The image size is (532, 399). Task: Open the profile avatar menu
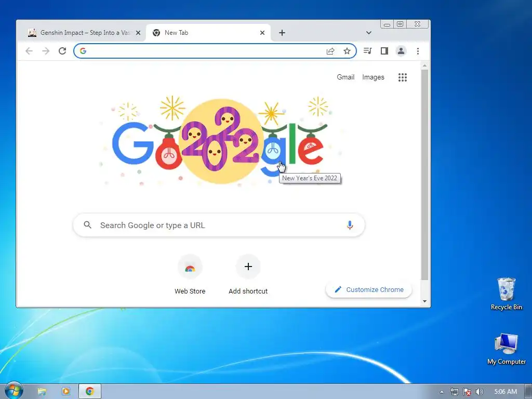pos(401,51)
